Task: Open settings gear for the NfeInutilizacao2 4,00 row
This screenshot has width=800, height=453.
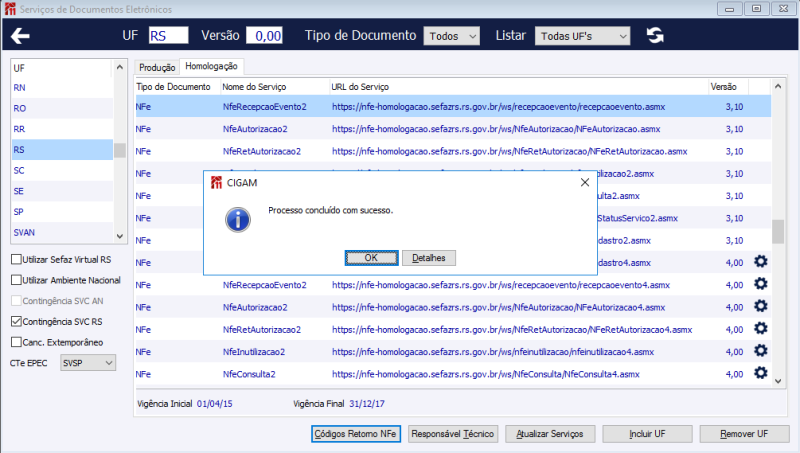Action: tap(761, 350)
